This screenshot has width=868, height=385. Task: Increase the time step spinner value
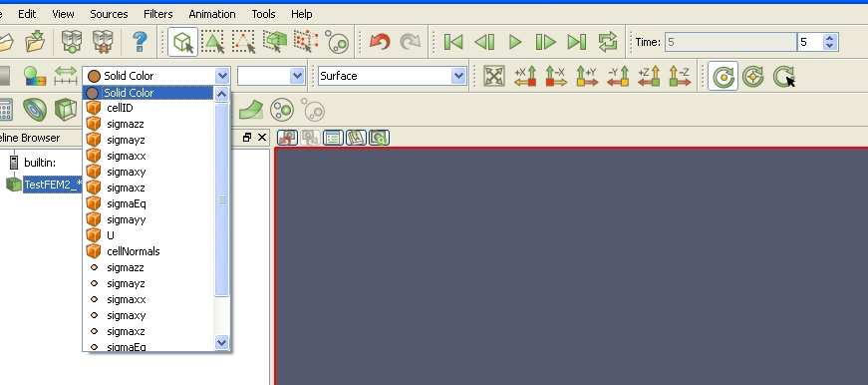pos(829,38)
